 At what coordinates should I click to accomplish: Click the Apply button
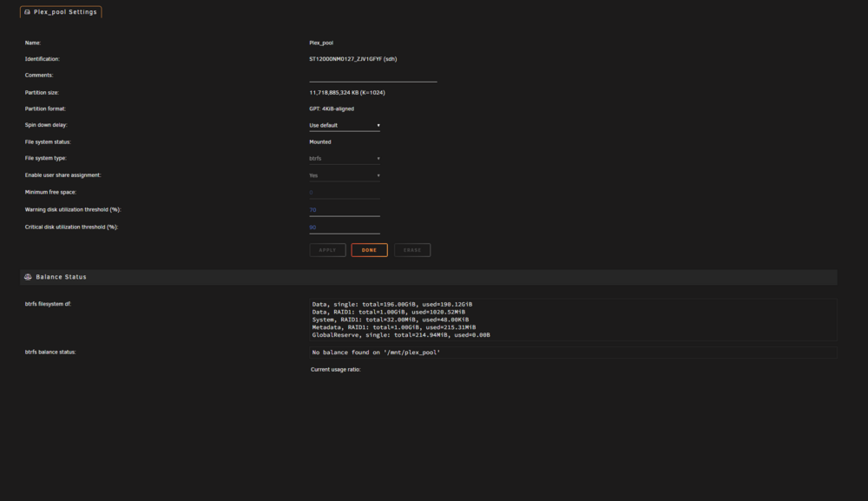click(328, 250)
